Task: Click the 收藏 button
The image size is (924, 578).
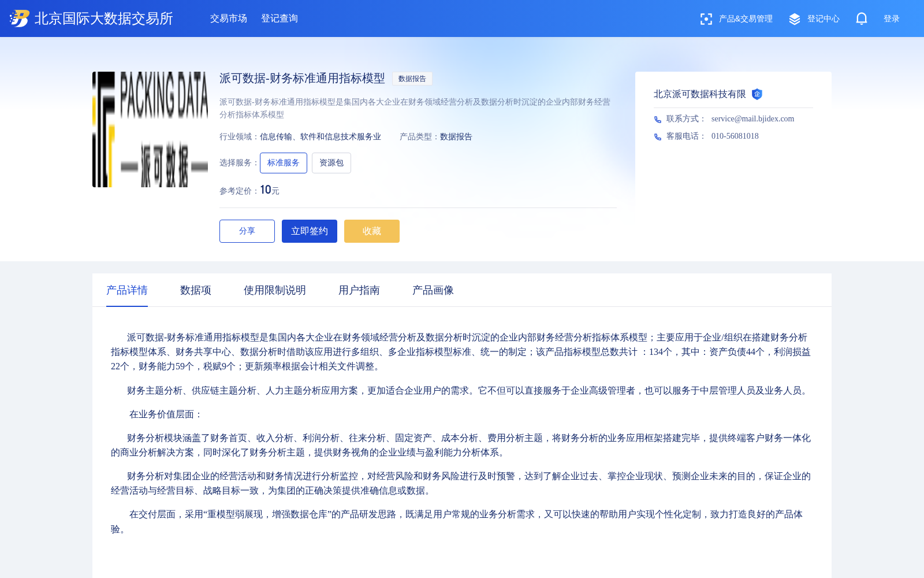Action: (372, 231)
